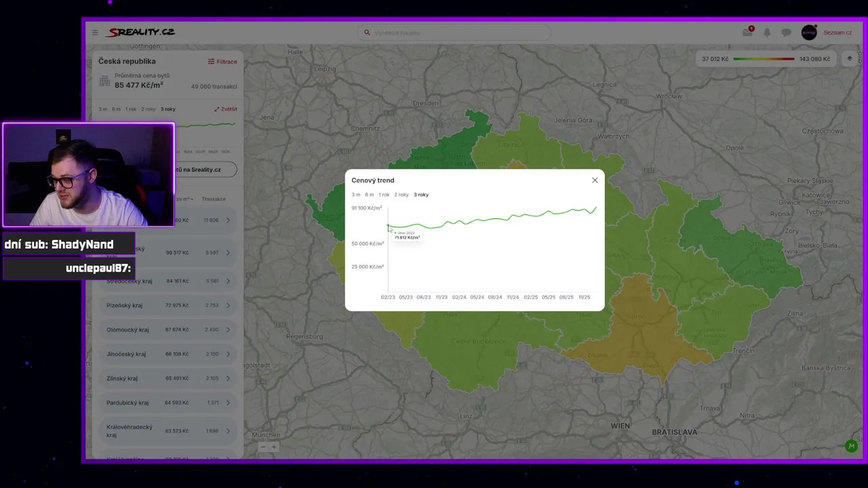Click the red magnifier search icon

tap(368, 33)
